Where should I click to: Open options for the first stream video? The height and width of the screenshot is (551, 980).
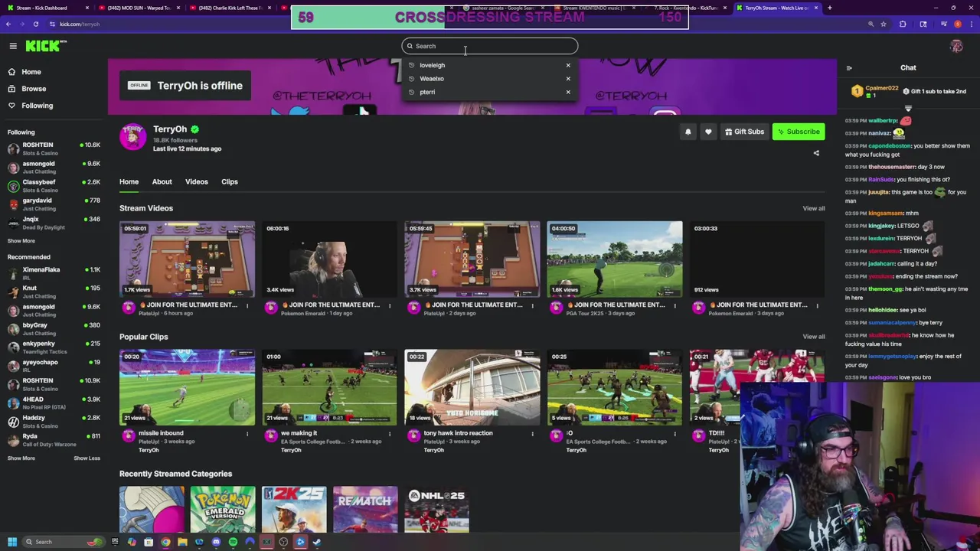coord(247,305)
